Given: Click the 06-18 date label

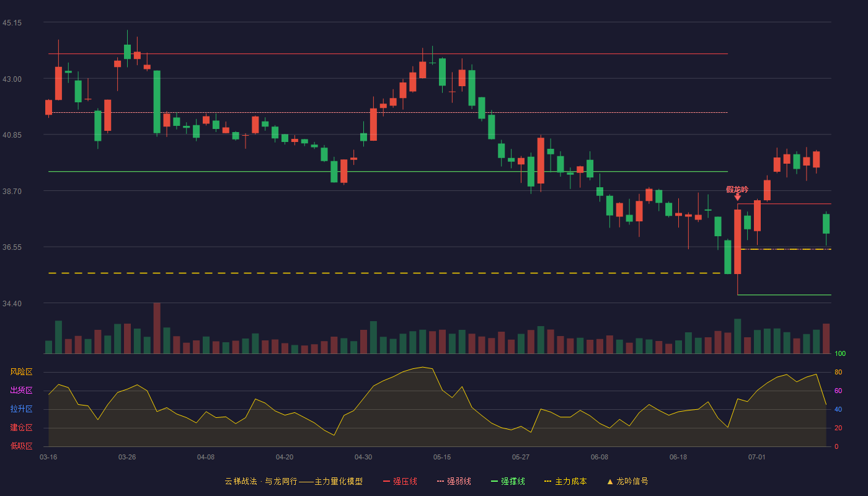Looking at the screenshot, I should click(x=678, y=457).
